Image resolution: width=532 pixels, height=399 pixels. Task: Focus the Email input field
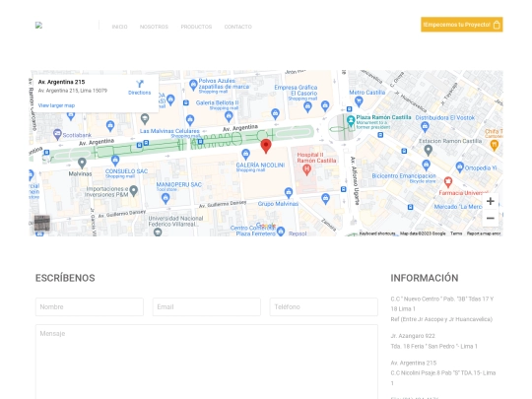[x=207, y=306]
